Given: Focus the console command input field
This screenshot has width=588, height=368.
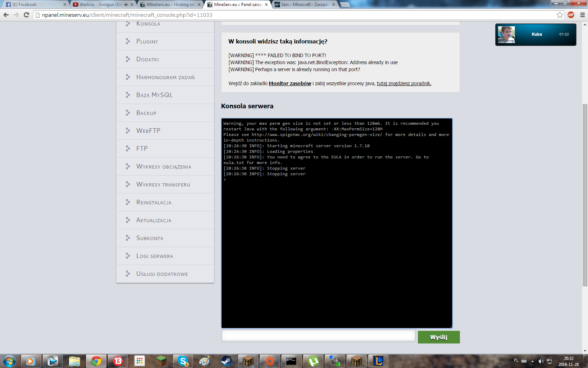Looking at the screenshot, I should [318, 336].
